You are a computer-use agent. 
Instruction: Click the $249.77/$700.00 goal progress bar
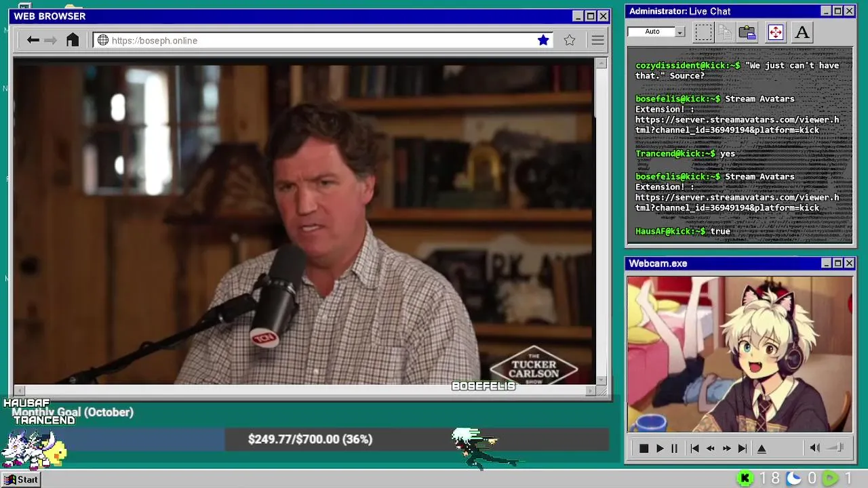310,439
